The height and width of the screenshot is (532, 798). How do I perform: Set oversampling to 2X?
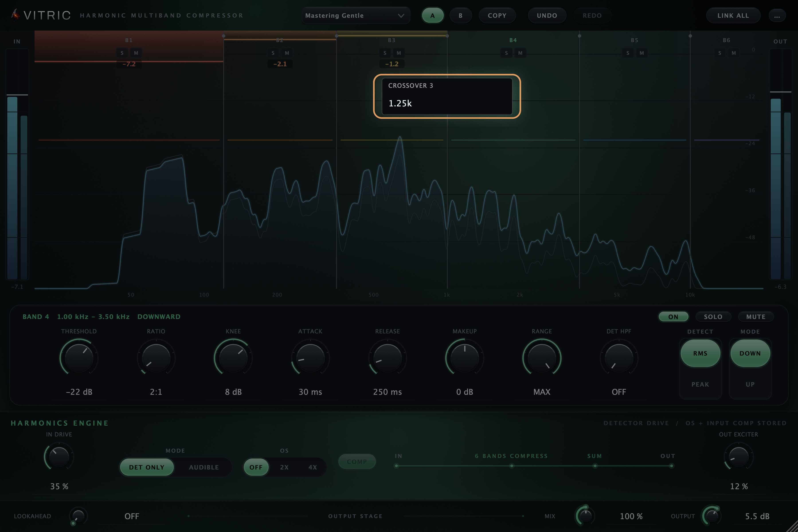(x=284, y=467)
